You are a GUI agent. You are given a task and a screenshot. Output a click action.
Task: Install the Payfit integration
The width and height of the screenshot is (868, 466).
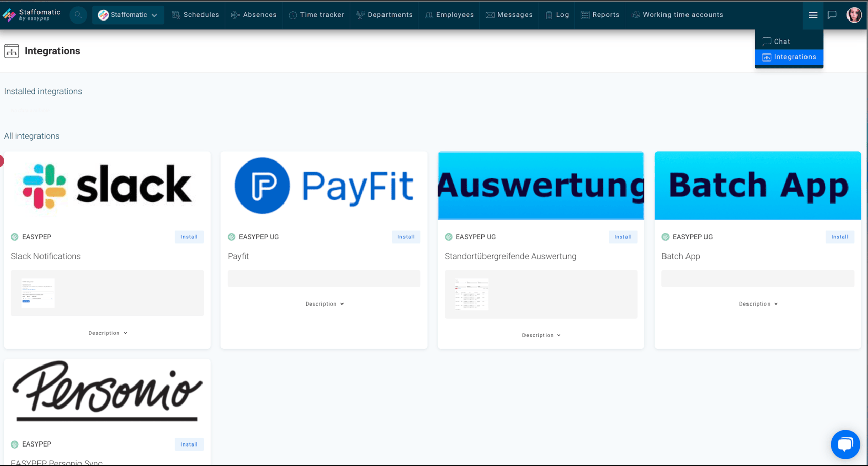[x=406, y=236]
